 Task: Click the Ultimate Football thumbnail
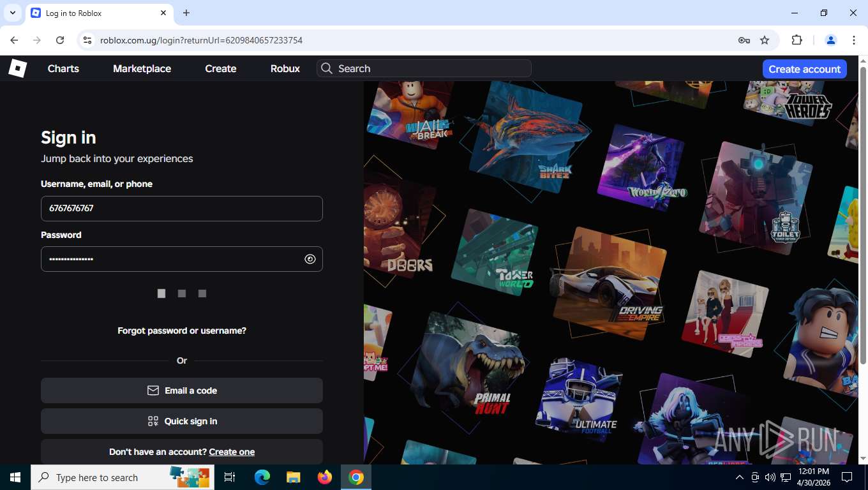coord(579,399)
